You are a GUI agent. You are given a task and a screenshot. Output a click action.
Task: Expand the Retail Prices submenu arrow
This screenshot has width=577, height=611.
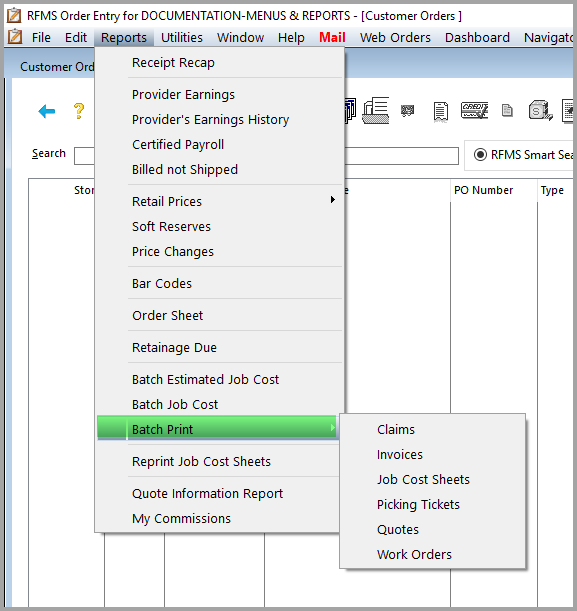click(332, 200)
